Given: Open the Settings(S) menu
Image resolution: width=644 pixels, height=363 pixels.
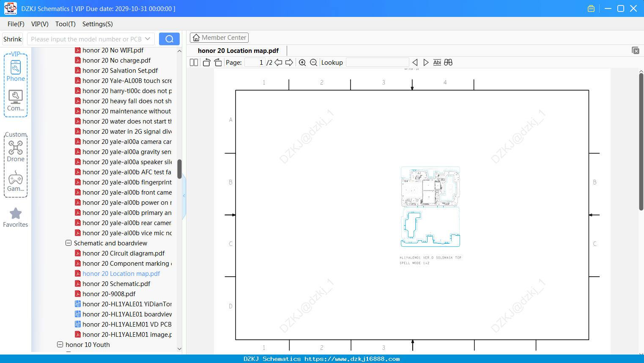Looking at the screenshot, I should coord(98,24).
